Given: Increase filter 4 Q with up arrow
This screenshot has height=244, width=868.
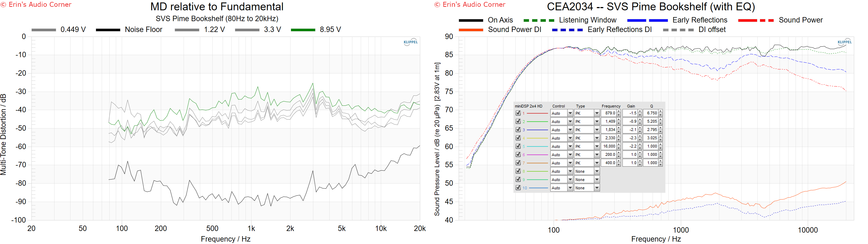Looking at the screenshot, I should 660,136.
